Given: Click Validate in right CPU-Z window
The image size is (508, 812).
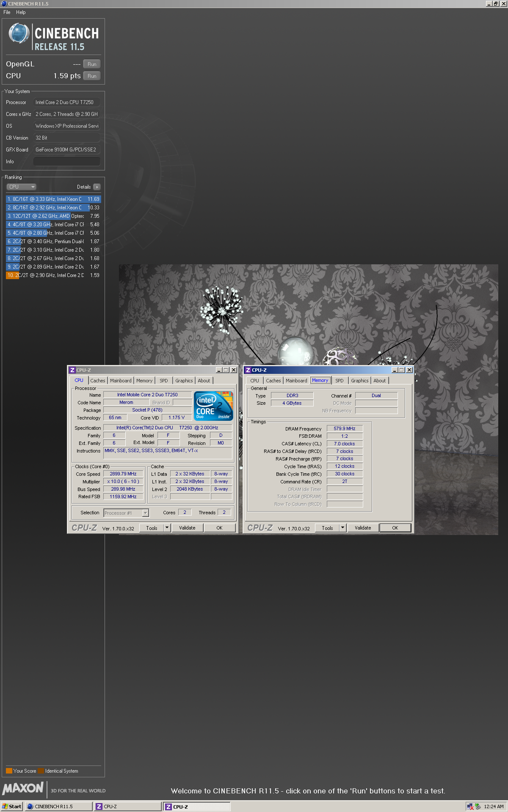Looking at the screenshot, I should click(x=363, y=528).
